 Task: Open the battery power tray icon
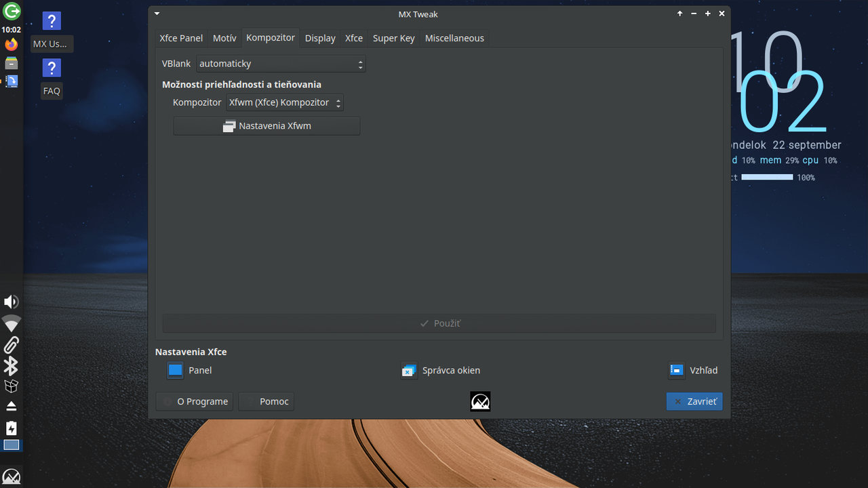(12, 428)
